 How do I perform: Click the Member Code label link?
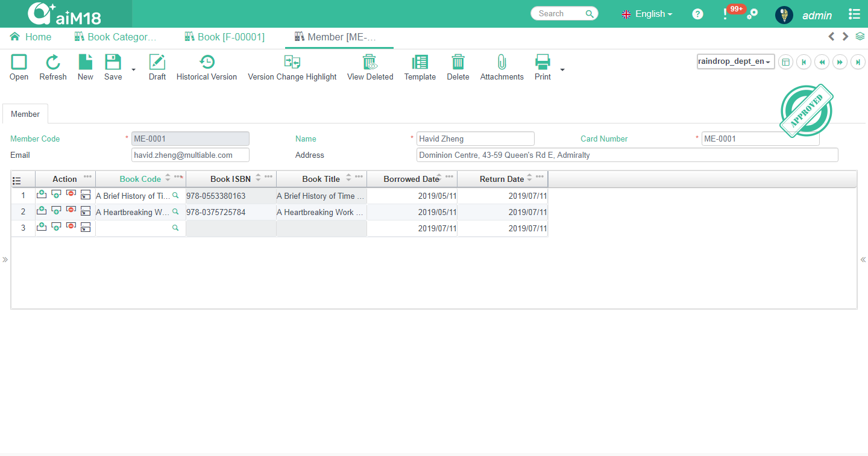pyautogui.click(x=35, y=139)
